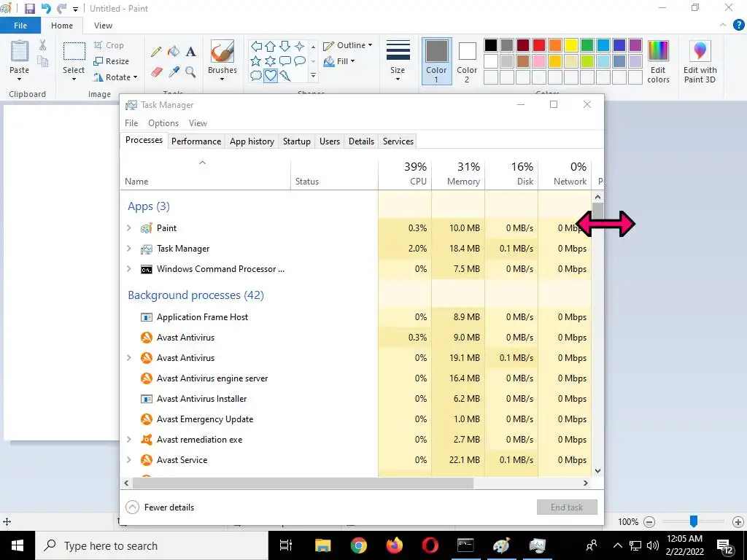Pick the black color swatch
This screenshot has width=747, height=560.
[x=491, y=45]
